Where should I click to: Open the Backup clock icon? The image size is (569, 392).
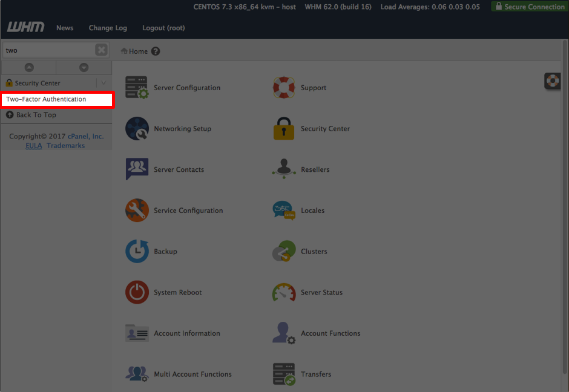[x=137, y=251]
